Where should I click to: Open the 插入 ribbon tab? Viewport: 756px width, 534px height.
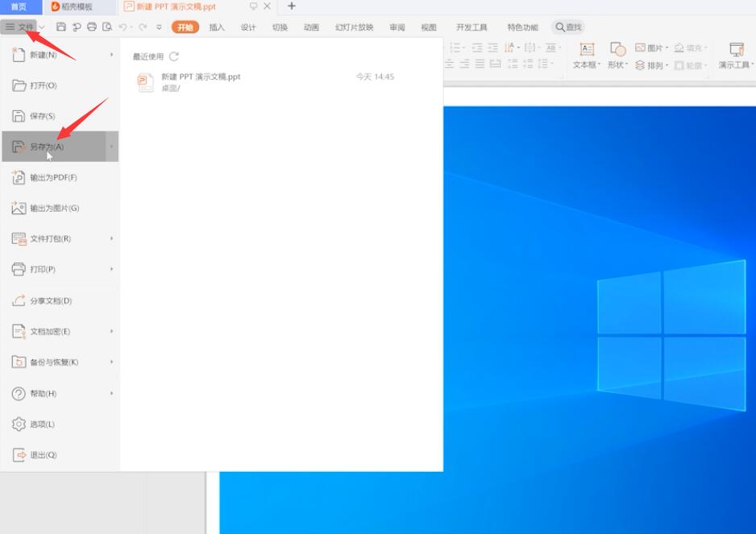pos(217,27)
